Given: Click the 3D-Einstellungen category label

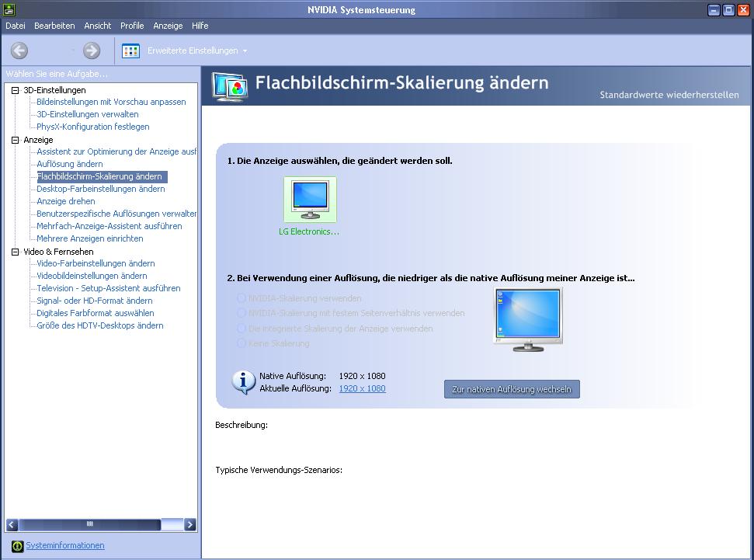Looking at the screenshot, I should [x=55, y=90].
